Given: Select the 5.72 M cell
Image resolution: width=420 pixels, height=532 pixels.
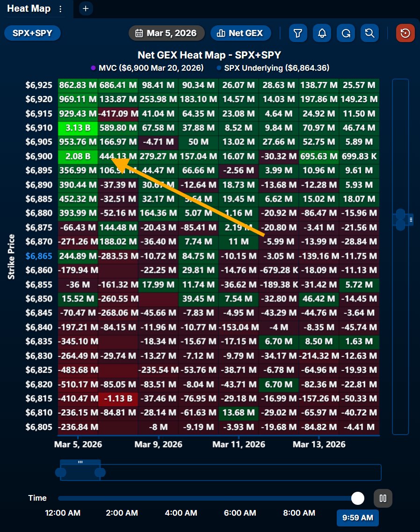Looking at the screenshot, I should pos(359,284).
